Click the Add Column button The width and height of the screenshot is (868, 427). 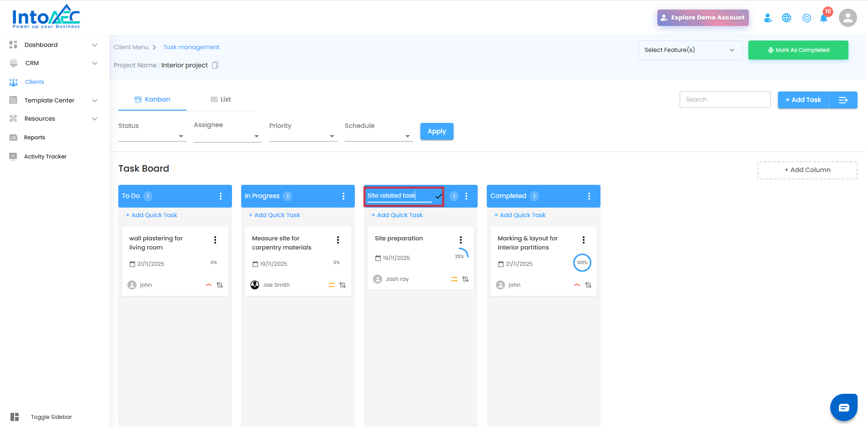(807, 170)
